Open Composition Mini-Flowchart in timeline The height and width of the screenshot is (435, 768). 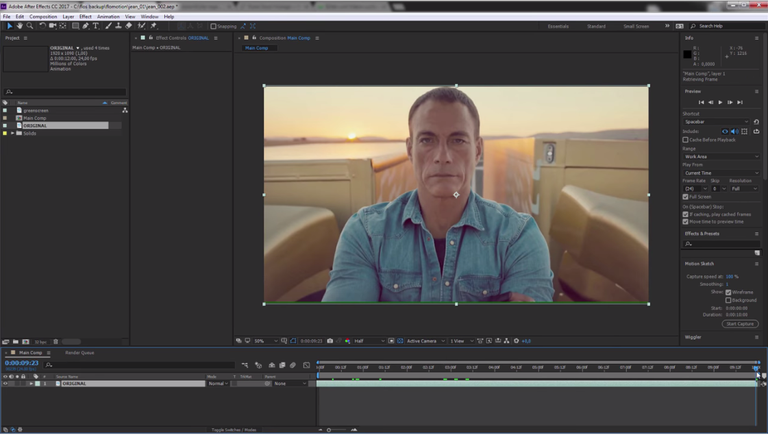tap(245, 365)
